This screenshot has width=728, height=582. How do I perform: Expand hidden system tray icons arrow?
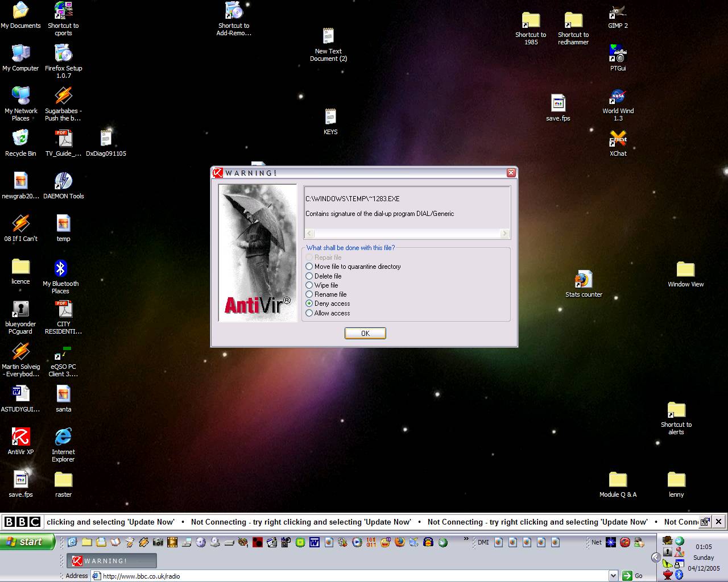coord(656,557)
